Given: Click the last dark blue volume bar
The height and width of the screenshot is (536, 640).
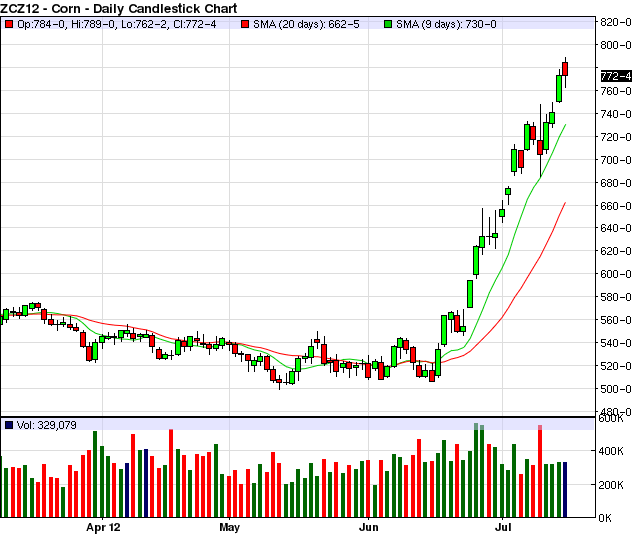Looking at the screenshot, I should 565,489.
